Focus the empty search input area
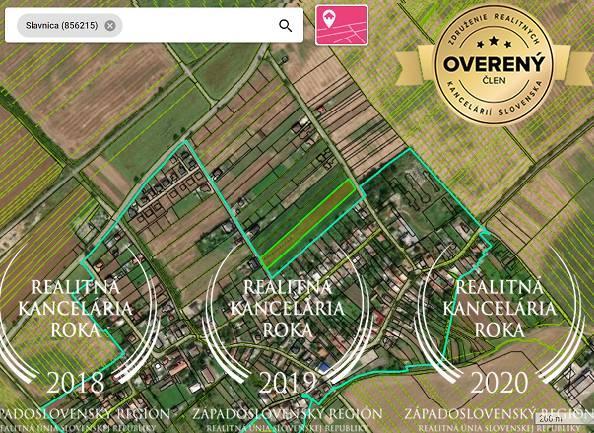Image resolution: width=594 pixels, height=433 pixels. click(x=199, y=25)
